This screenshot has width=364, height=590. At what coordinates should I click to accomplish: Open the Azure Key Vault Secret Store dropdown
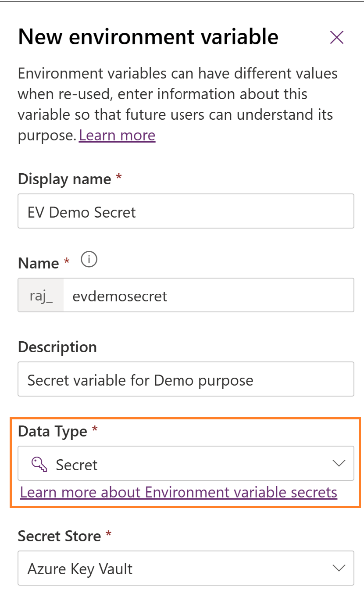point(186,568)
